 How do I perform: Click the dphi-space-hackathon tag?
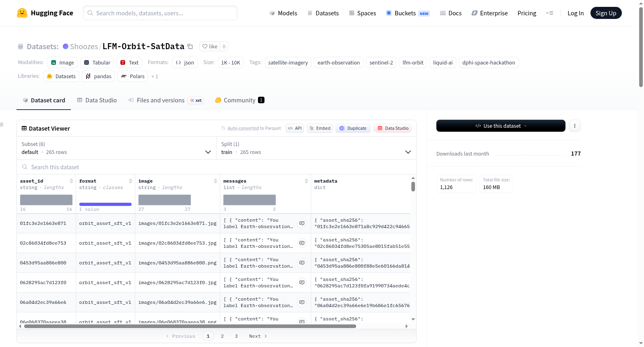(x=489, y=62)
